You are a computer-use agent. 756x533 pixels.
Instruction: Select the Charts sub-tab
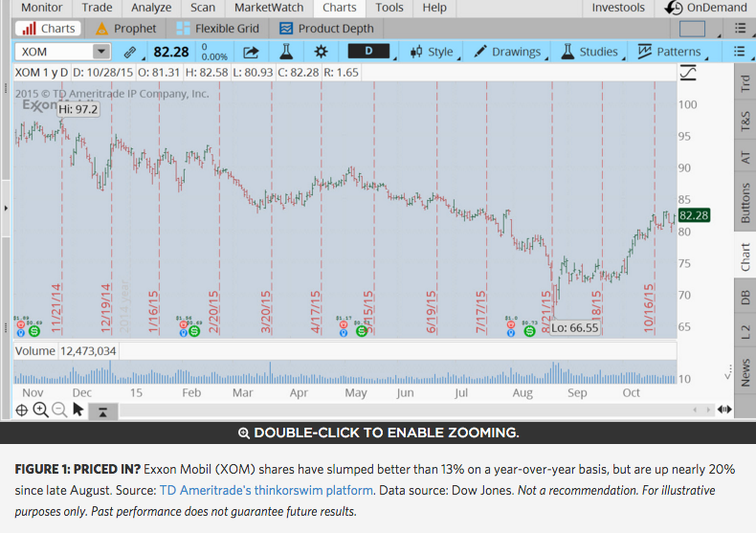(x=48, y=29)
